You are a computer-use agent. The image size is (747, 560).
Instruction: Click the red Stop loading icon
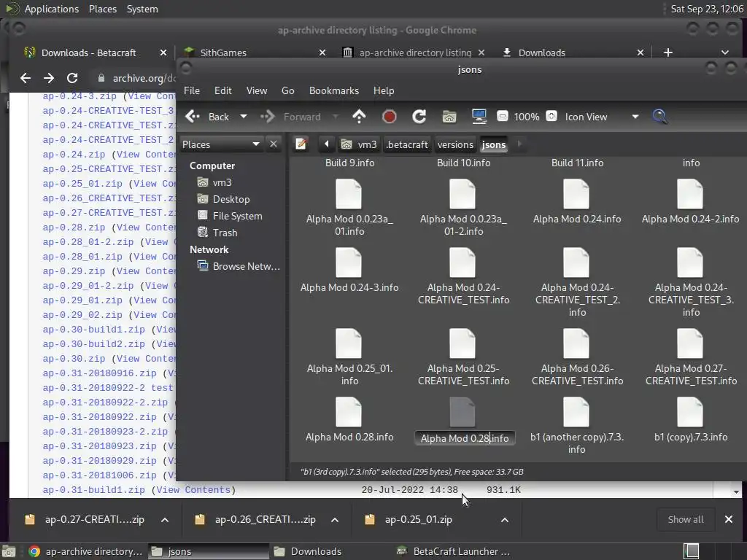coord(390,117)
